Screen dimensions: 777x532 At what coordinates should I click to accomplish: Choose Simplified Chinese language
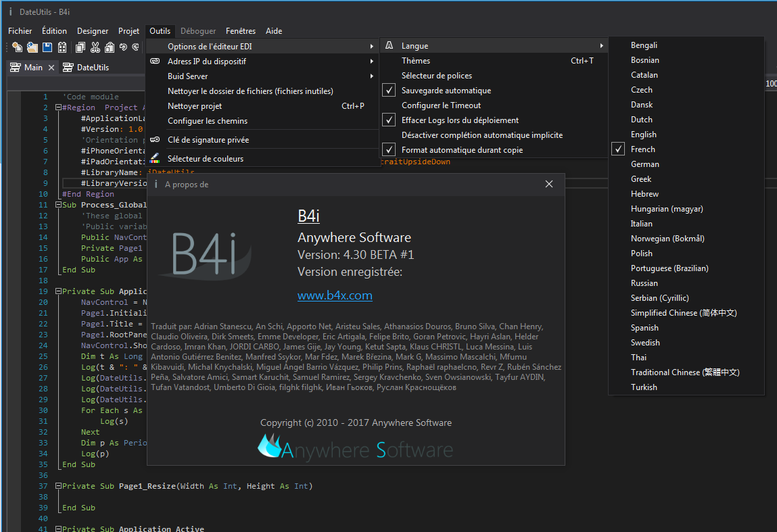(686, 312)
